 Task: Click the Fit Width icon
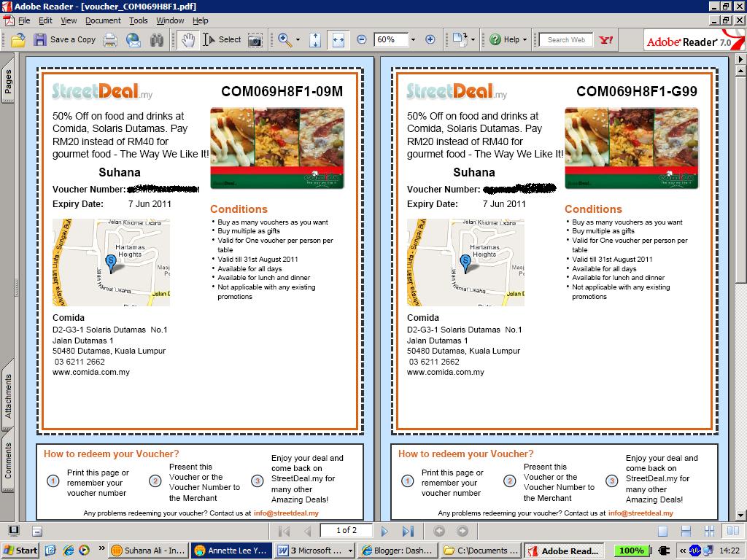coord(338,40)
